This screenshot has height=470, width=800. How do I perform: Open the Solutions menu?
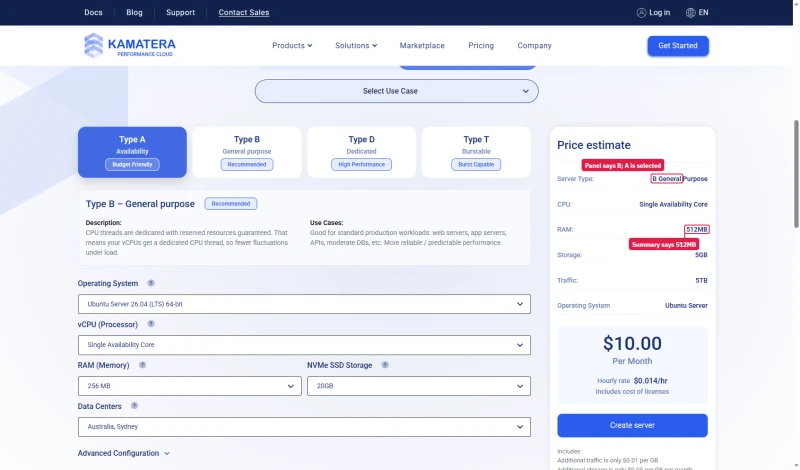click(356, 45)
